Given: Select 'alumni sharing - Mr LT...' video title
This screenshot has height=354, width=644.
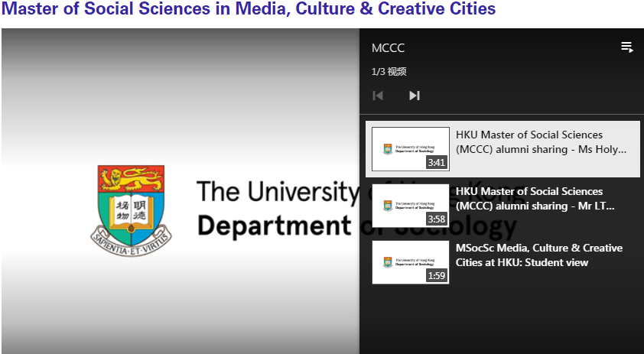Looking at the screenshot, I should (535, 199).
